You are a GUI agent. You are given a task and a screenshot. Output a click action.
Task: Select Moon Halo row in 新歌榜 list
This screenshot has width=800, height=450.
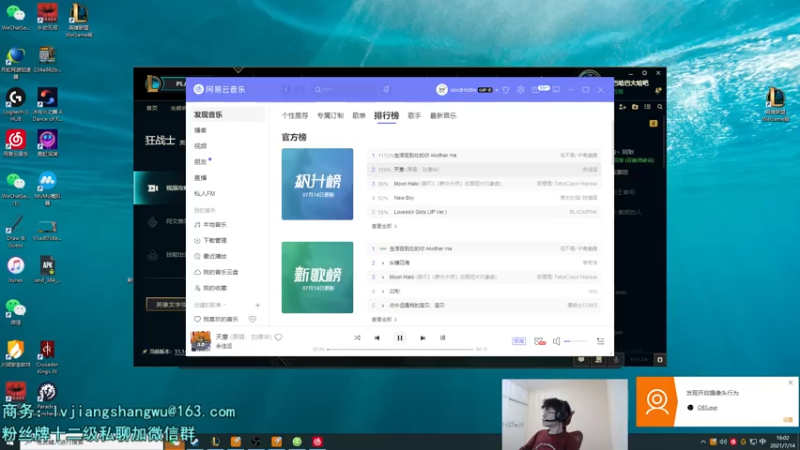click(x=484, y=277)
